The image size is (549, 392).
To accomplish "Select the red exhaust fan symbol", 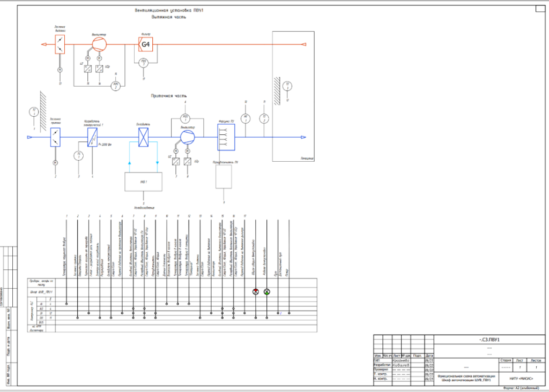I will point(98,43).
